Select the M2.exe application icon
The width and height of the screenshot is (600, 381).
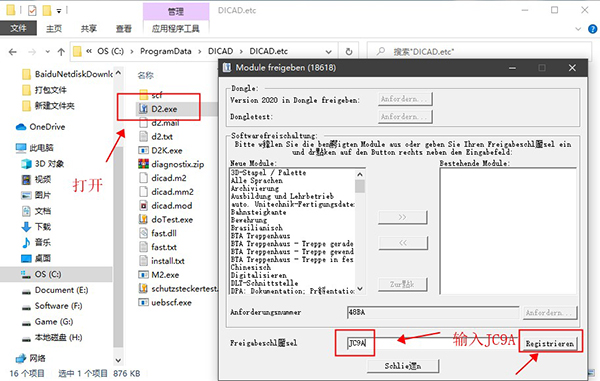pos(143,275)
